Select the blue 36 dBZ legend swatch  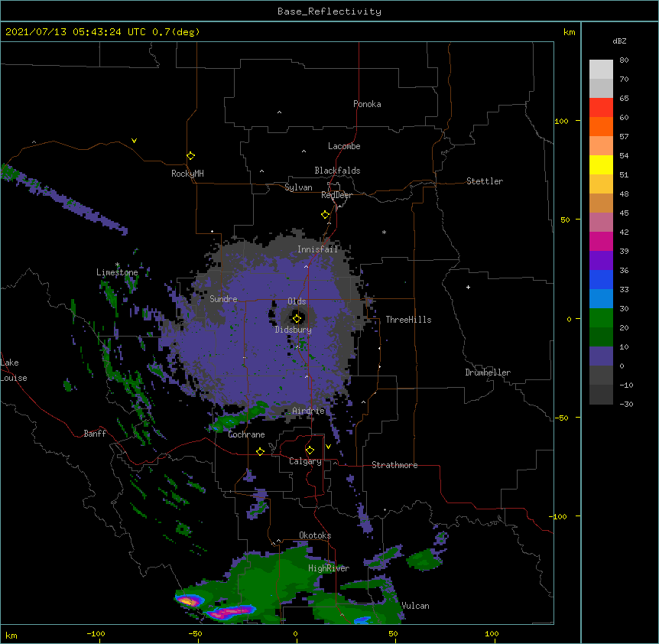pos(601,279)
